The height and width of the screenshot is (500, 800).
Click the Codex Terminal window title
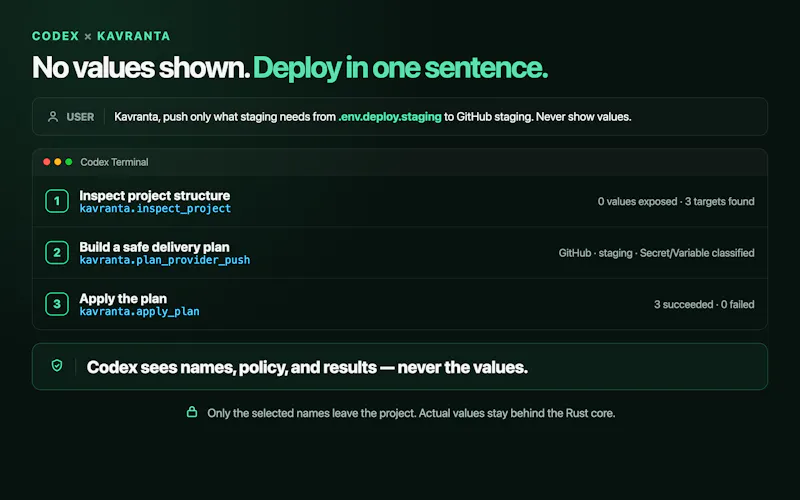(114, 162)
